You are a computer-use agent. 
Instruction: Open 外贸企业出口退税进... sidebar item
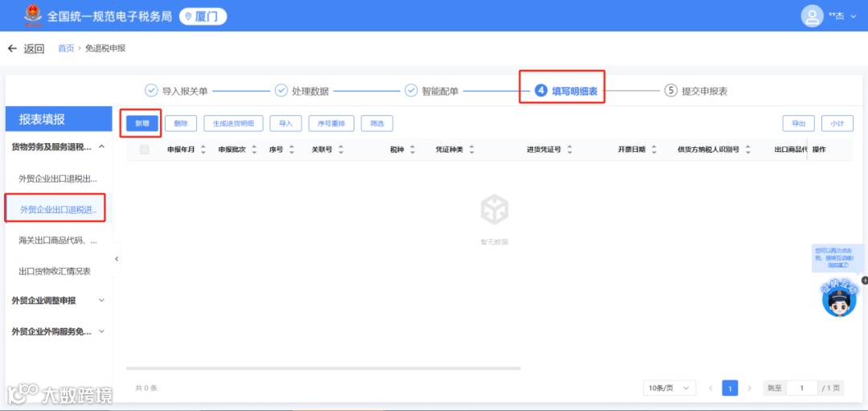point(58,209)
